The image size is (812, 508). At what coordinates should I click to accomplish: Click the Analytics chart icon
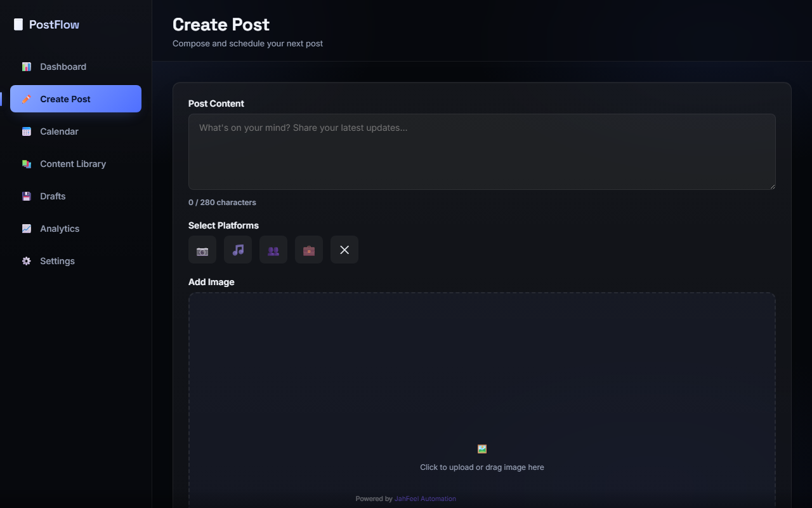tap(27, 229)
